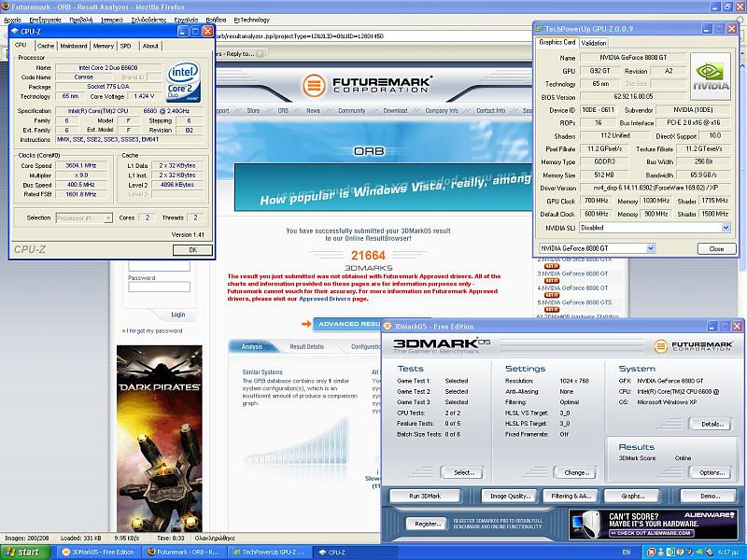Screen dimensions: 747x560
Task: Switch to 3DMark05 Free Edition taskbar button
Action: pos(99,553)
